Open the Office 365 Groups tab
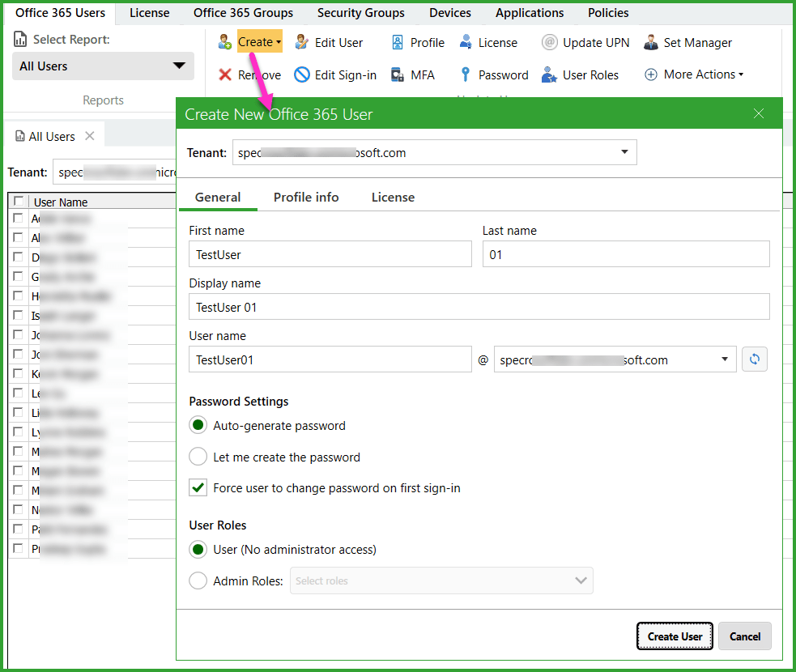The image size is (796, 672). (243, 13)
